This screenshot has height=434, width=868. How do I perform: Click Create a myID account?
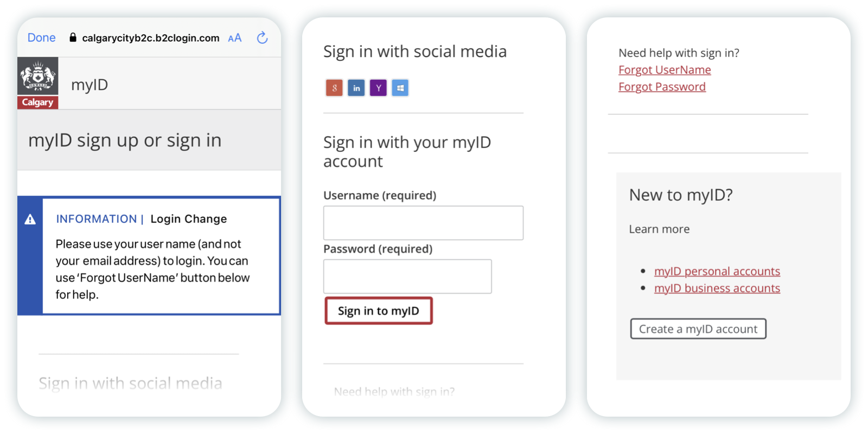click(698, 328)
